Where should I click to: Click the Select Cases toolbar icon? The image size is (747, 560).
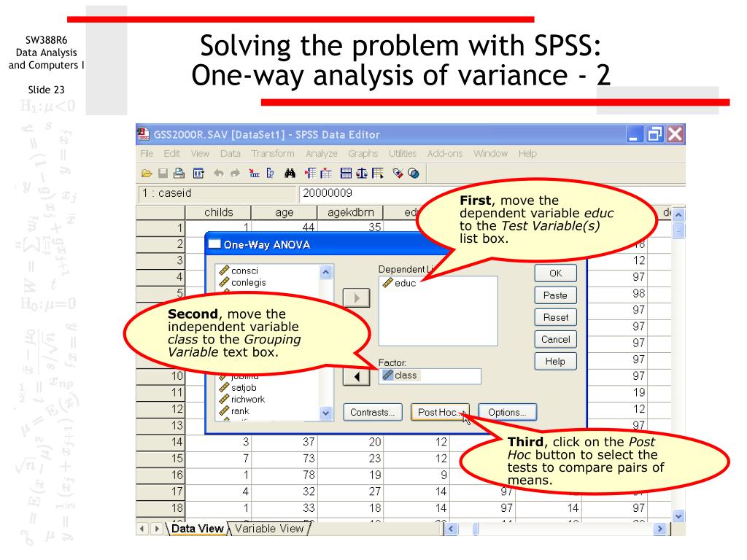tap(378, 174)
